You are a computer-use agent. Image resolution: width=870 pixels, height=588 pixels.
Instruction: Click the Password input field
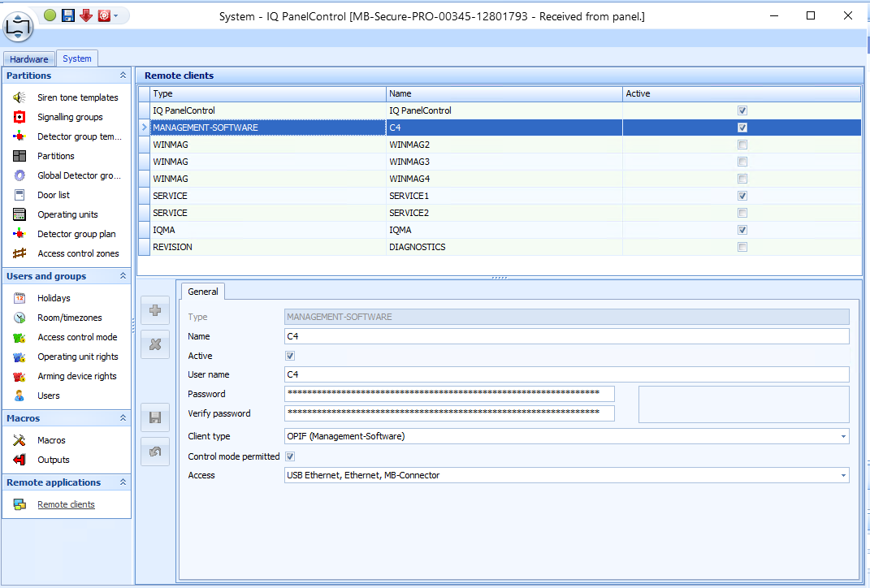[449, 394]
